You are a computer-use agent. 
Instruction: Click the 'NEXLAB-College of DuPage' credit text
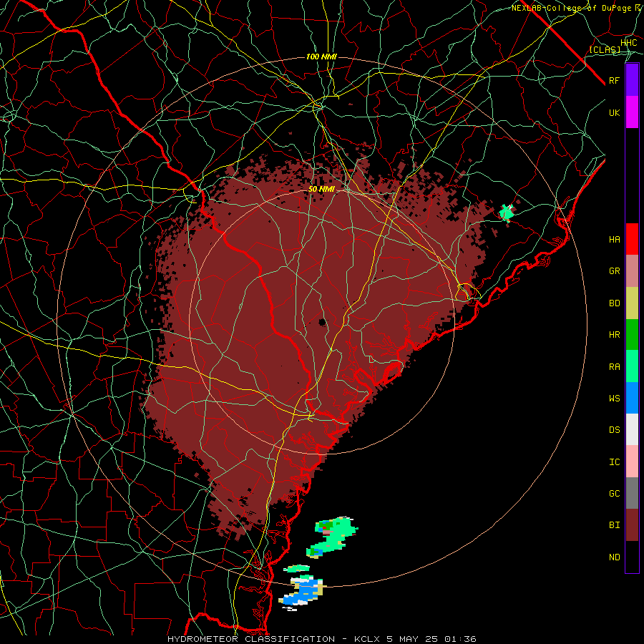point(571,8)
